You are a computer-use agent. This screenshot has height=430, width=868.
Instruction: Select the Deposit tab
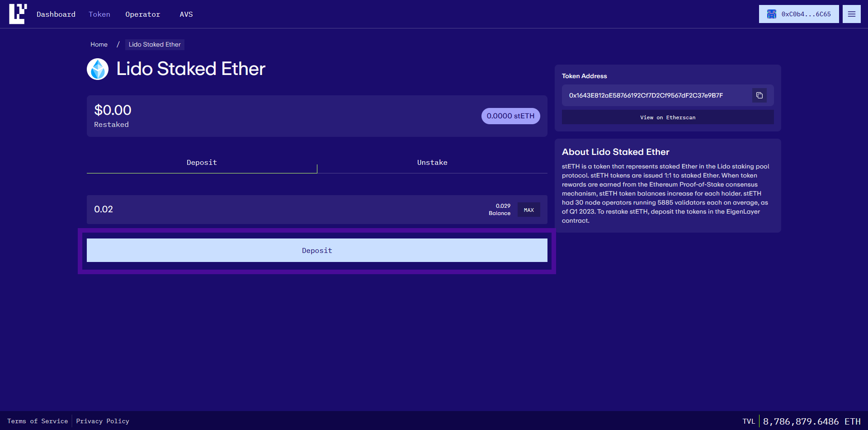202,163
